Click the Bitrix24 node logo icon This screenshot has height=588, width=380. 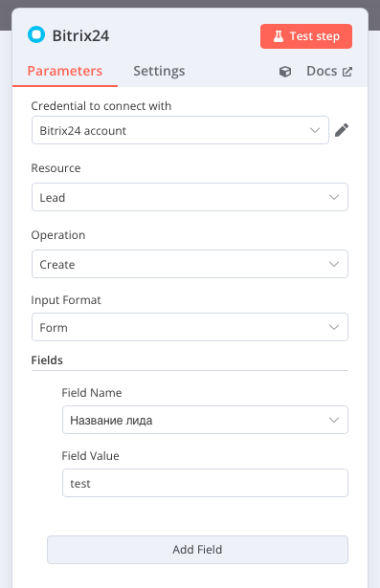36,34
